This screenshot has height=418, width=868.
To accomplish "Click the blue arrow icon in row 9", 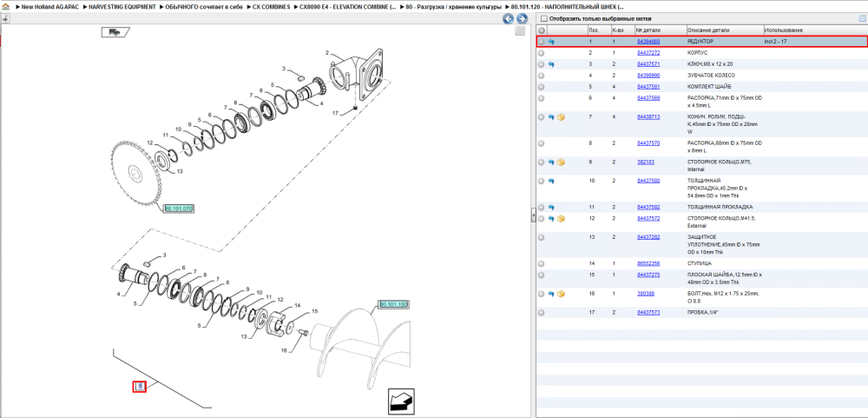I will (551, 163).
